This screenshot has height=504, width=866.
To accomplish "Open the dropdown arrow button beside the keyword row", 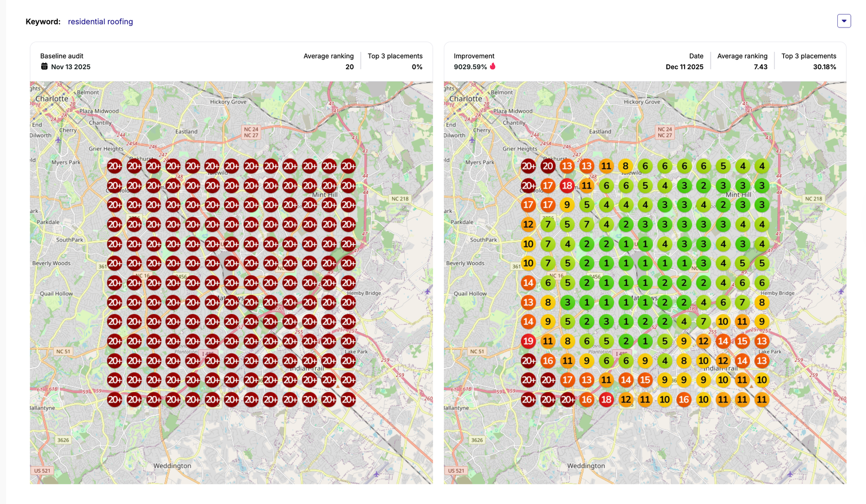I will 844,21.
